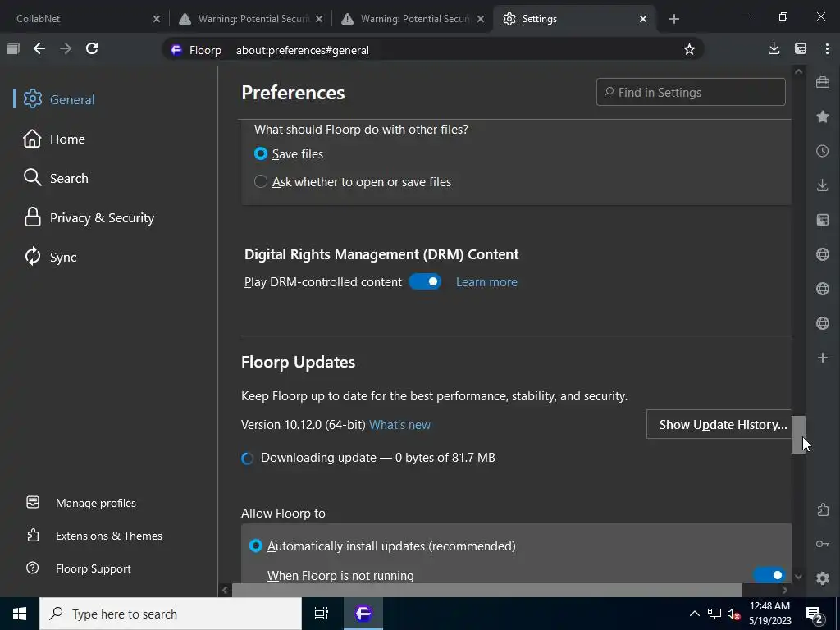Click the horizontal scrollbar thumb
This screenshot has height=630, width=840.
point(486,590)
